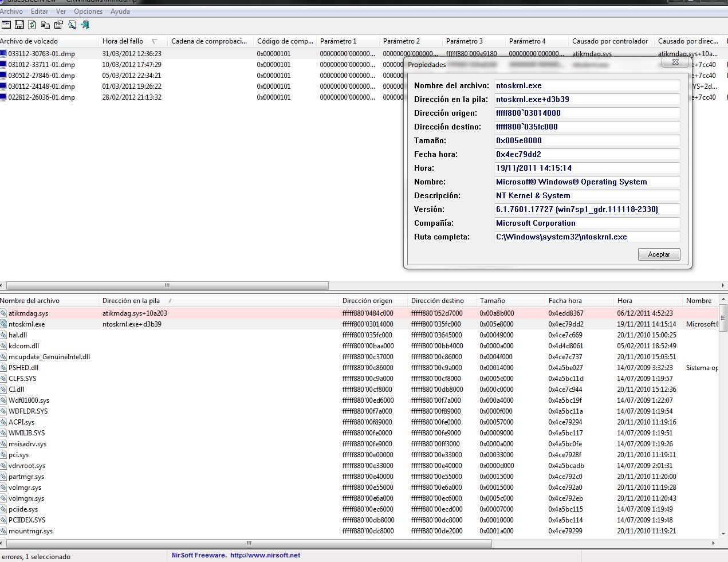Image resolution: width=728 pixels, height=562 pixels.
Task: Click the upper pane scroll-right arrow
Action: [724, 285]
